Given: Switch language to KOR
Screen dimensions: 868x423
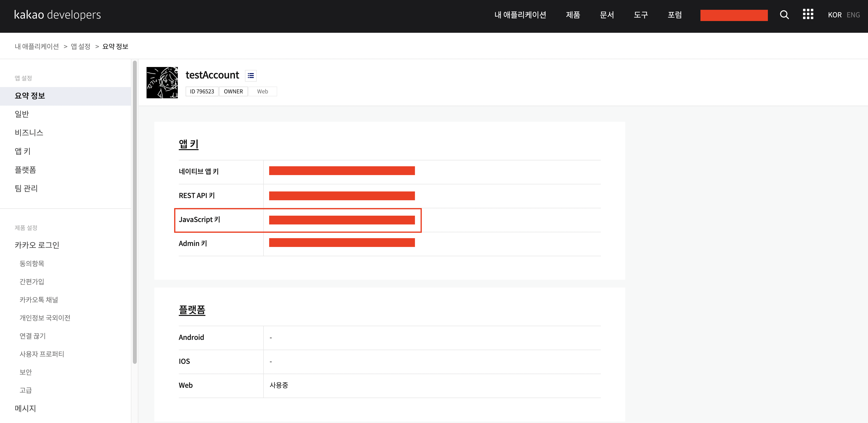Looking at the screenshot, I should click(x=834, y=15).
